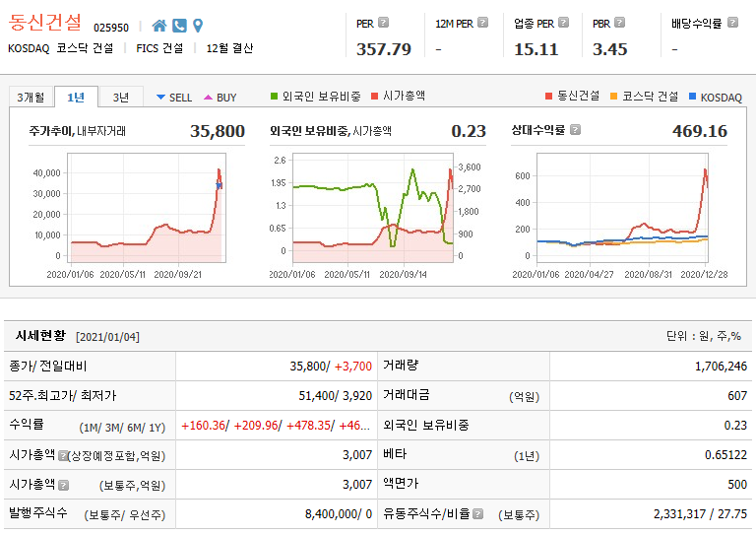Screen dimensions: 756x535
Task: Switch to the 3개월 chart tab
Action: tap(31, 97)
